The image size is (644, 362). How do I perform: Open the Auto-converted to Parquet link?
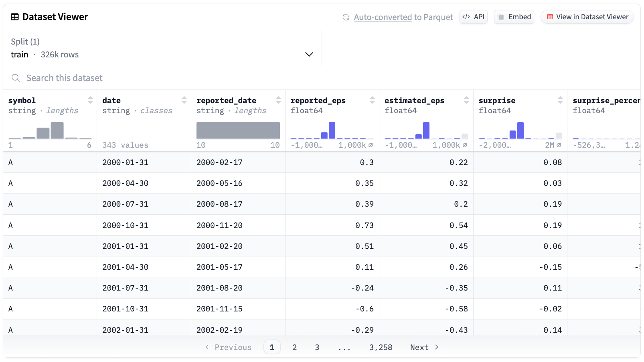tap(383, 17)
